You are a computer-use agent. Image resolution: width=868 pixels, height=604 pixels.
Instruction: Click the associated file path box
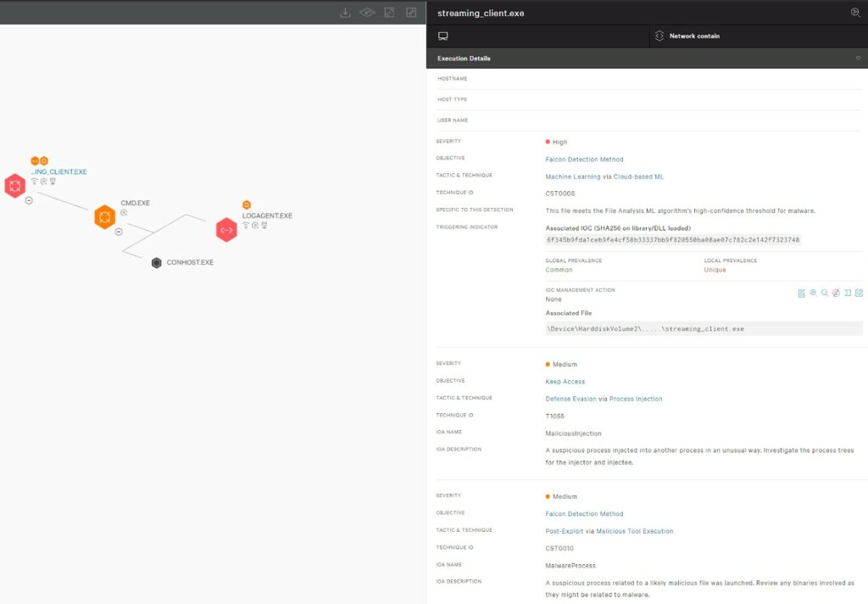pyautogui.click(x=704, y=328)
